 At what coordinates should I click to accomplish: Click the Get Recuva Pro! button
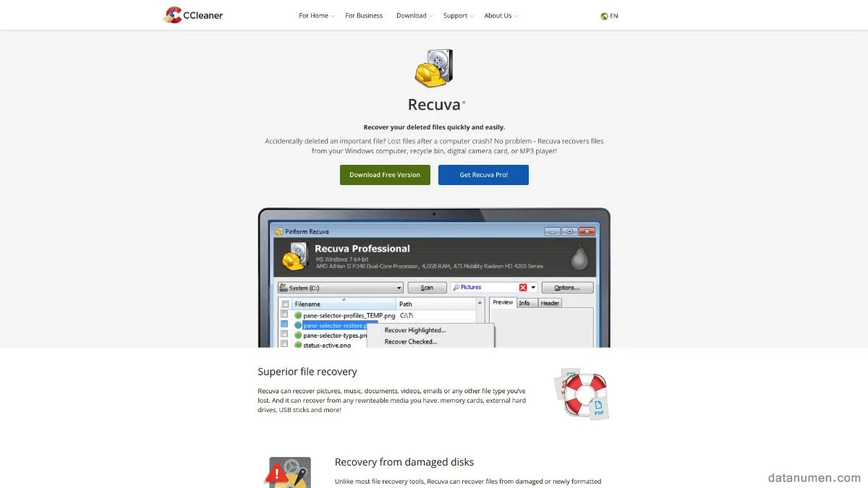483,175
